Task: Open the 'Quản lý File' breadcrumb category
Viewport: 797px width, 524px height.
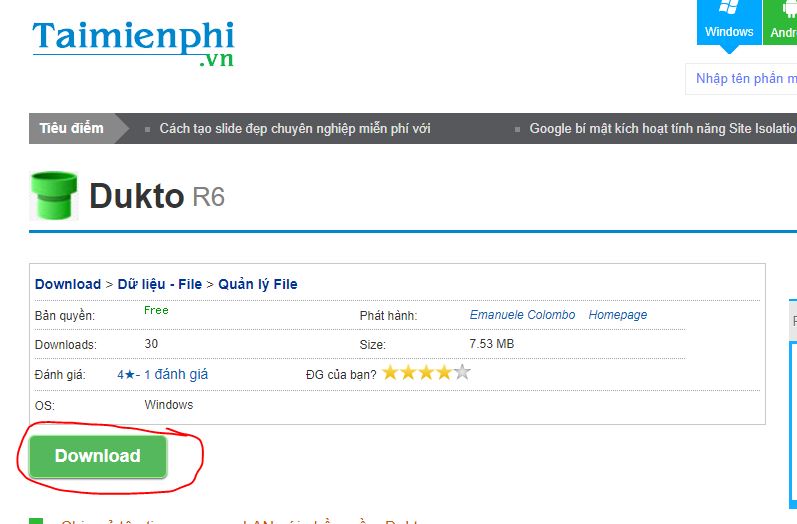Action: [258, 284]
